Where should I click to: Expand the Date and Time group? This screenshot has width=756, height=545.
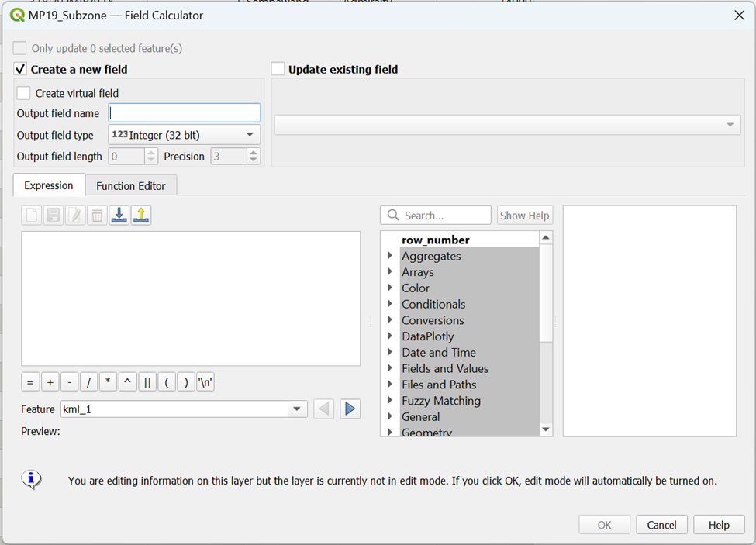(x=390, y=352)
